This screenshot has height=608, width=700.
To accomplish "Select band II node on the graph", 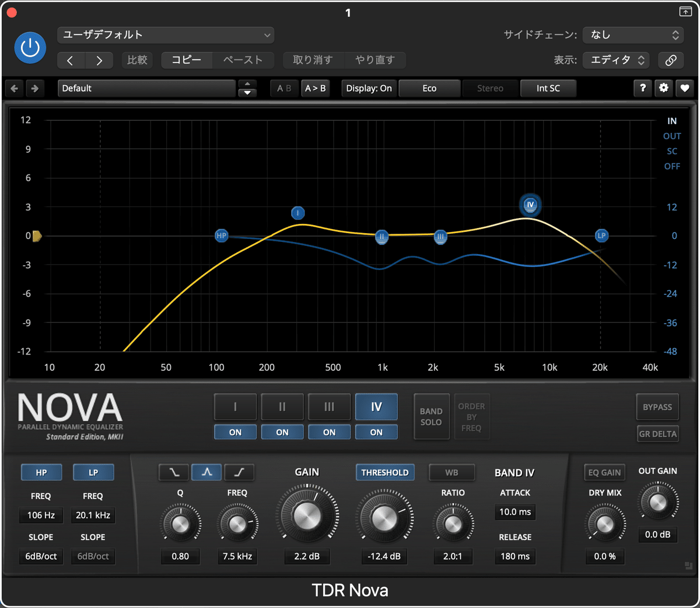I will (x=381, y=237).
